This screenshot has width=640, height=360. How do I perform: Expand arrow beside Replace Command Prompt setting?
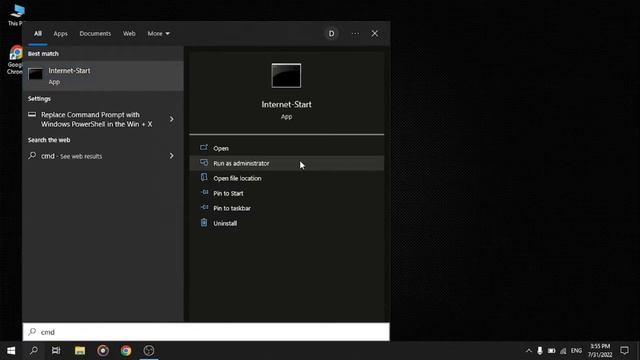click(171, 119)
